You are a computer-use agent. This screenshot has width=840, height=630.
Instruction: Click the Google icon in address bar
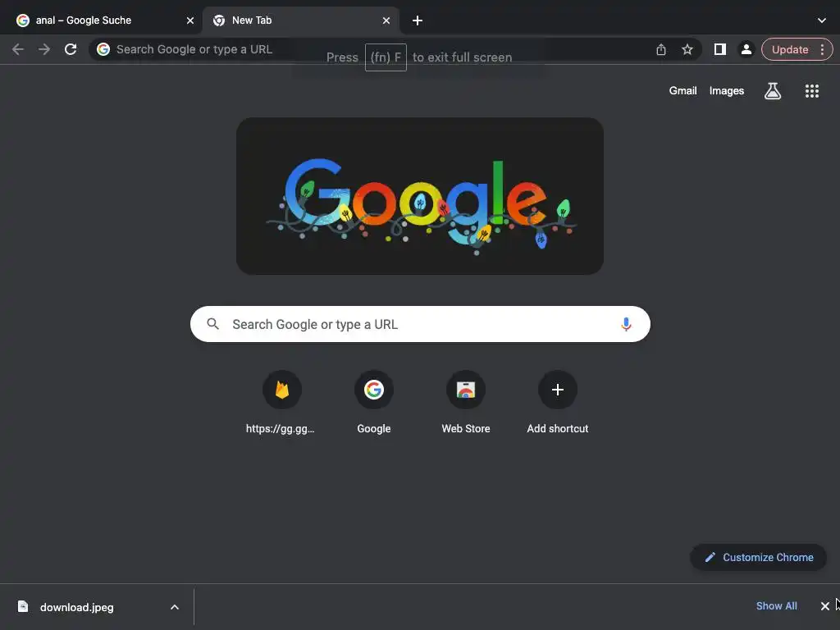tap(103, 49)
